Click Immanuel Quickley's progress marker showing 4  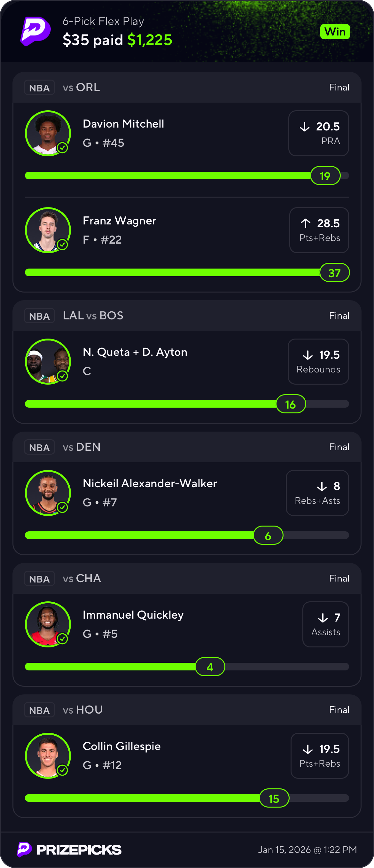pos(210,667)
